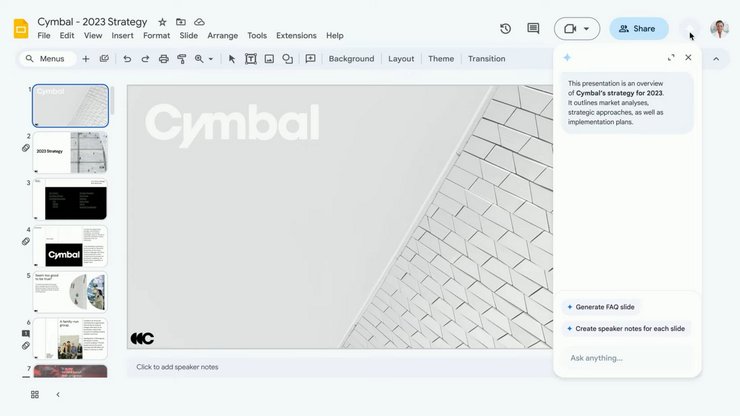Image resolution: width=740 pixels, height=416 pixels.
Task: Open the Slide menu
Action: pos(188,36)
